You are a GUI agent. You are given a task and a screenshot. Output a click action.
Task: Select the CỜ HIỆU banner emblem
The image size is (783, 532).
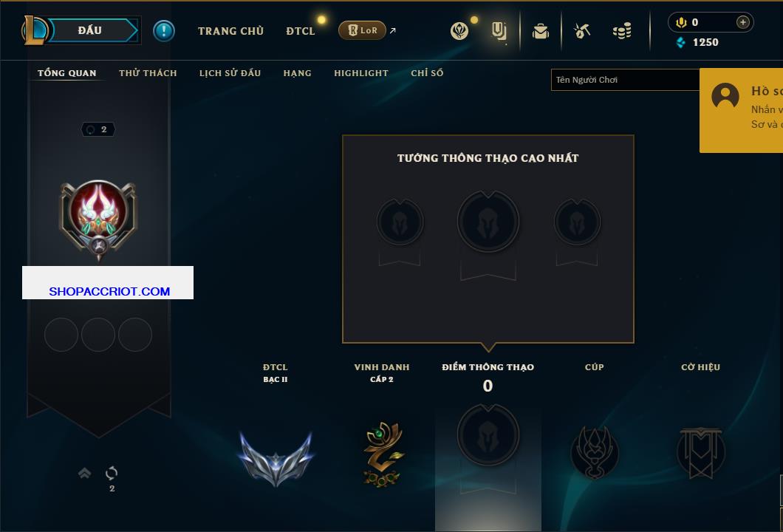coord(701,453)
